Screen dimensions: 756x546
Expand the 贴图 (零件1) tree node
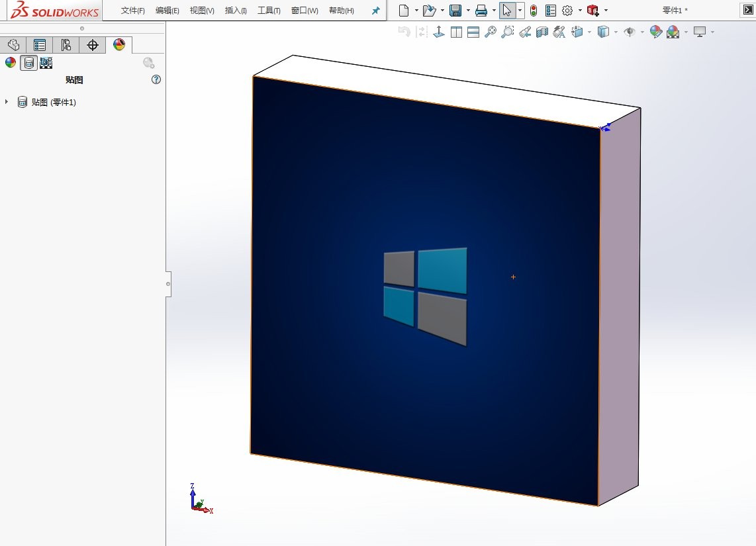[x=6, y=102]
